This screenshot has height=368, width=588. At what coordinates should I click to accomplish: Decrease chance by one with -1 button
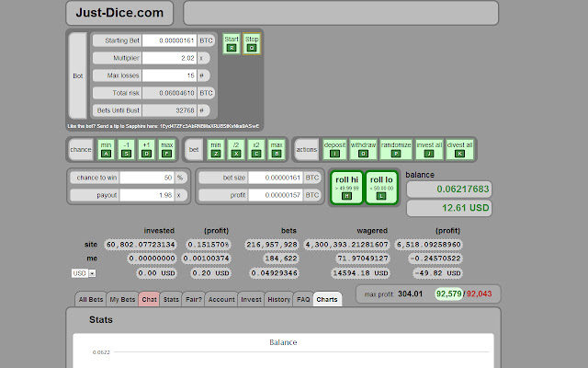(127, 149)
